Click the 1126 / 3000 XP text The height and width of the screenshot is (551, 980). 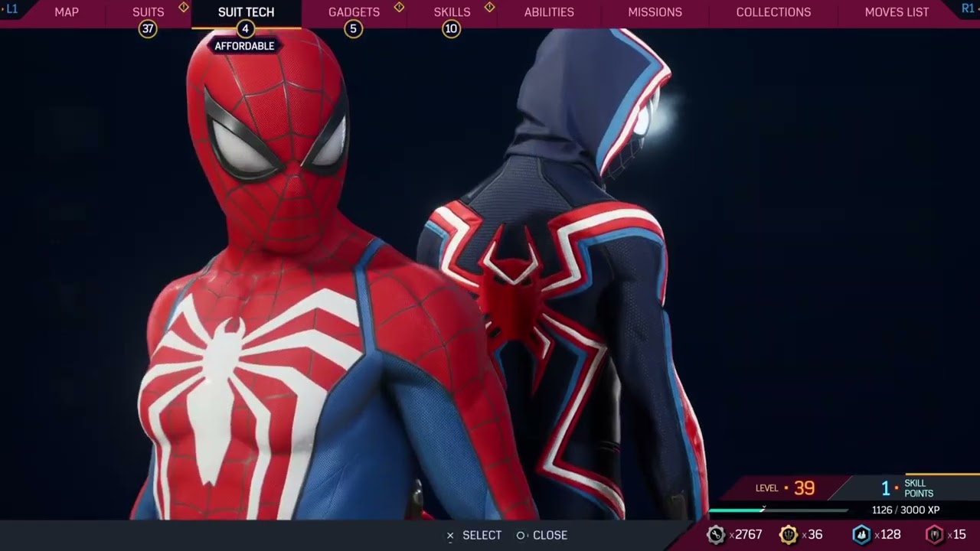(906, 510)
